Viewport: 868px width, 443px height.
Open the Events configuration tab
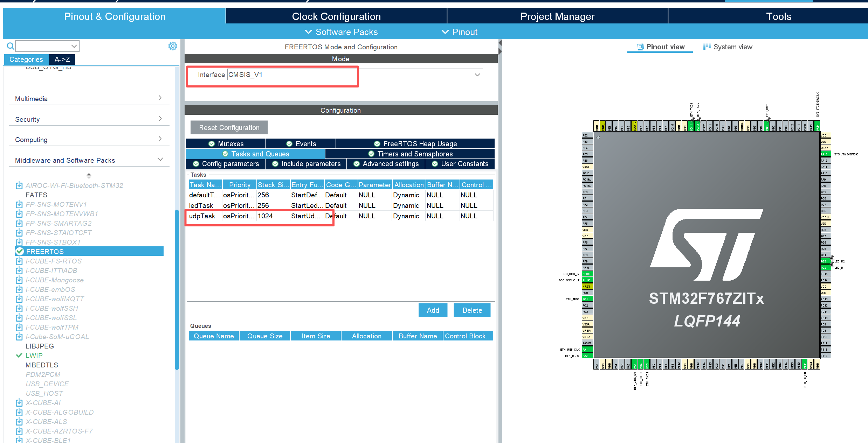point(301,143)
